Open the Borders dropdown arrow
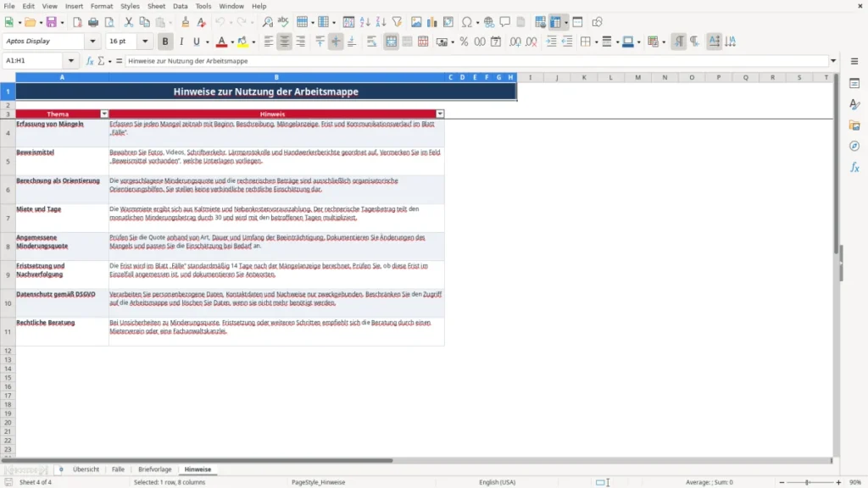This screenshot has height=488, width=868. [596, 42]
